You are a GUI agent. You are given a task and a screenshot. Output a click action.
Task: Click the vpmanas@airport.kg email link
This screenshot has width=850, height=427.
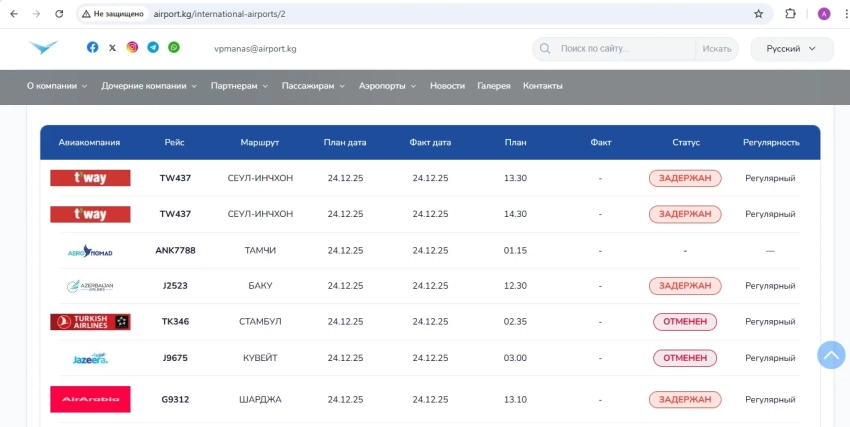tap(255, 49)
